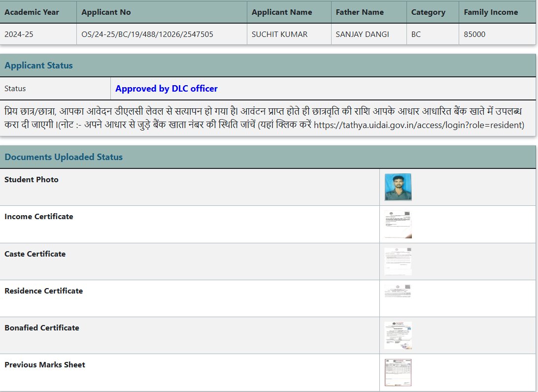Click the Status row label
The width and height of the screenshot is (538, 392).
(15, 89)
